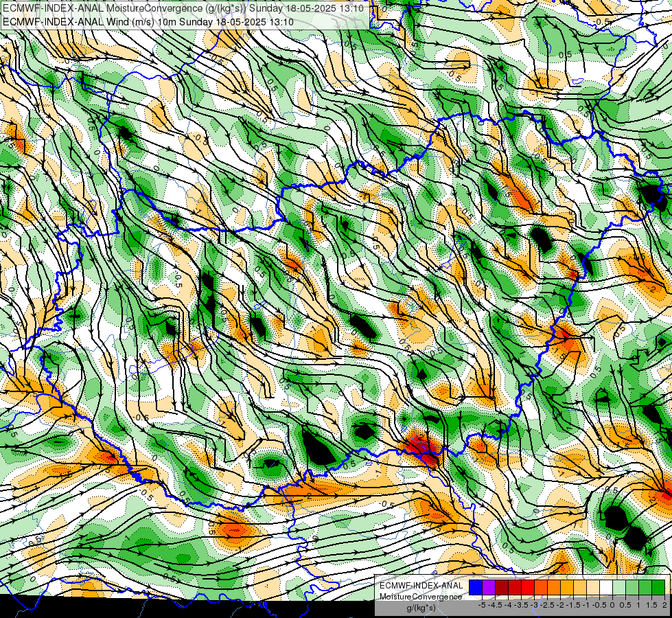The height and width of the screenshot is (618, 672).
Task: Select the red swatch between -4 and -3.5
Action: pos(515,588)
